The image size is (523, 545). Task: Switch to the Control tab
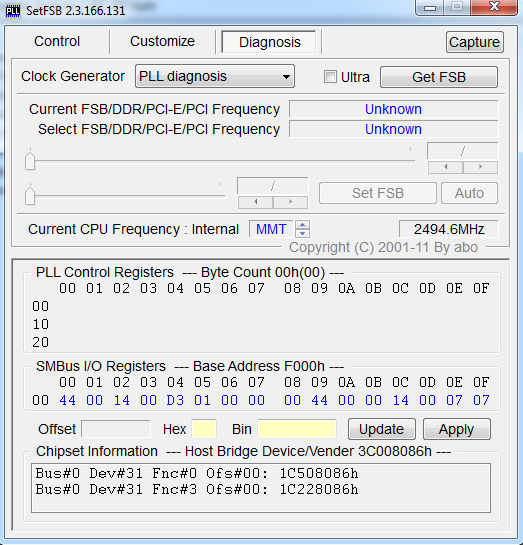[x=57, y=41]
